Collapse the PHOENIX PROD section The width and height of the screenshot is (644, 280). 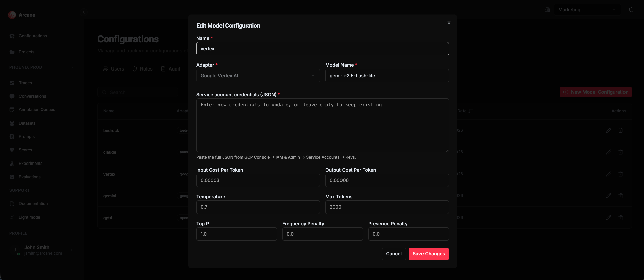point(72,67)
